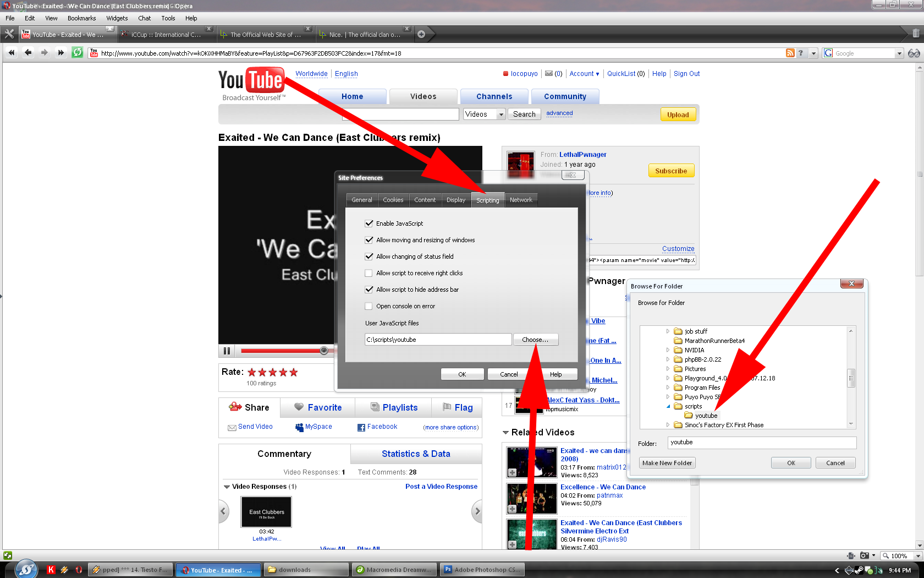Open the Account dropdown menu
924x578 pixels.
click(x=584, y=74)
